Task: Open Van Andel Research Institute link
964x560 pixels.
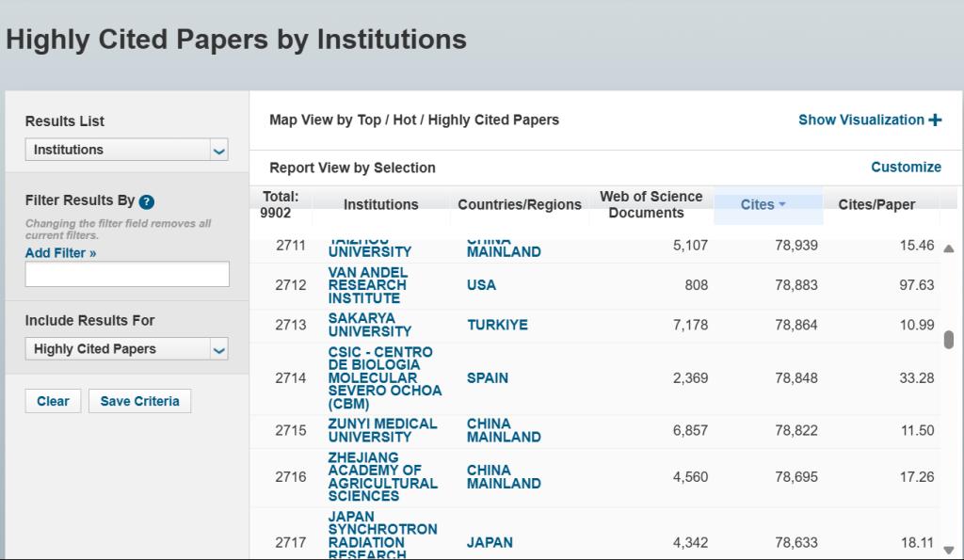Action: [x=367, y=285]
